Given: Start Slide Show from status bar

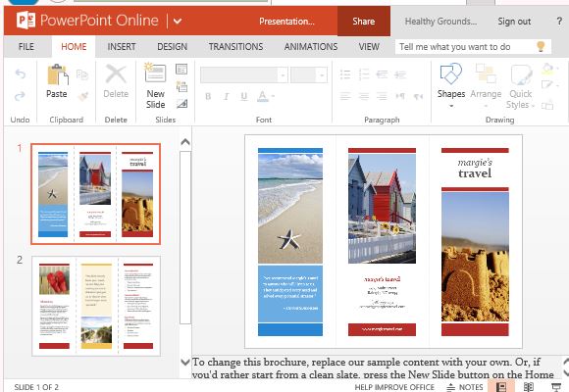Looking at the screenshot, I should 556,387.
